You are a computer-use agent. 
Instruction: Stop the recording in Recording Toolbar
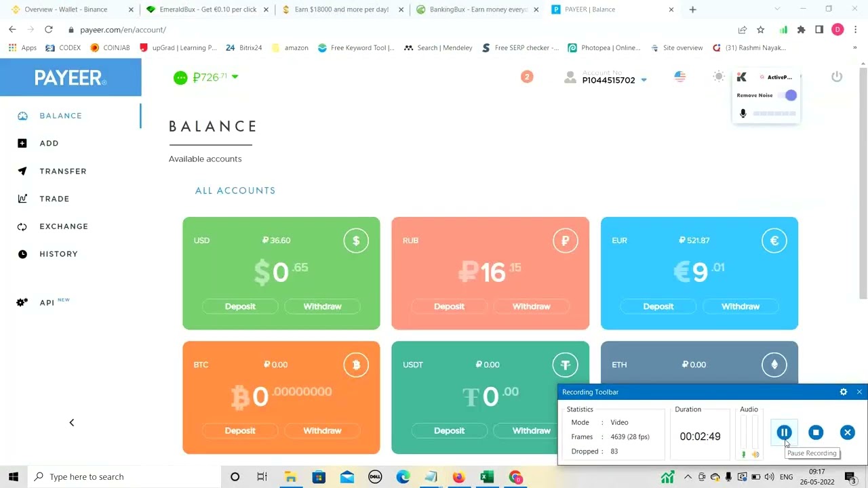coord(816,432)
